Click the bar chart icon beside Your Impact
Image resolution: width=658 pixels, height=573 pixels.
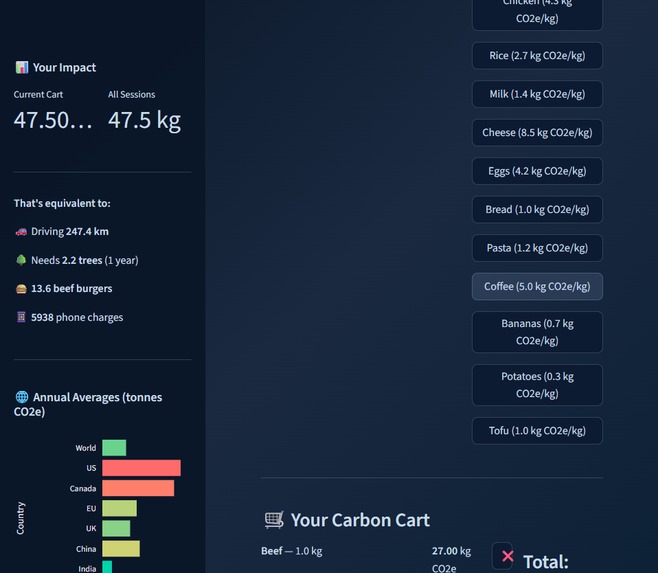point(22,67)
